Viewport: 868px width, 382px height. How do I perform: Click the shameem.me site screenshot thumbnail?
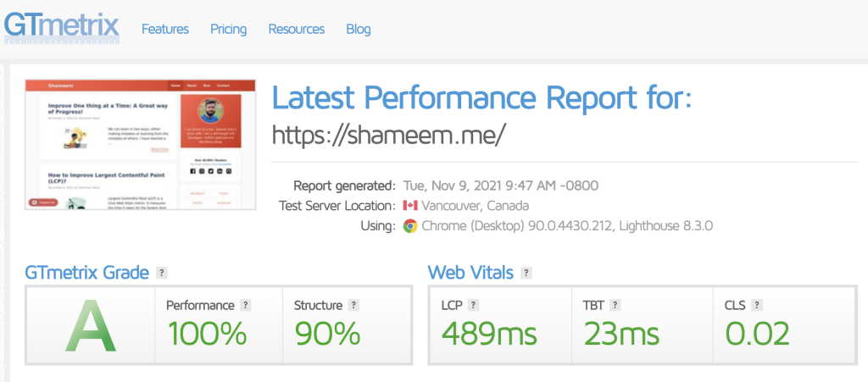140,144
